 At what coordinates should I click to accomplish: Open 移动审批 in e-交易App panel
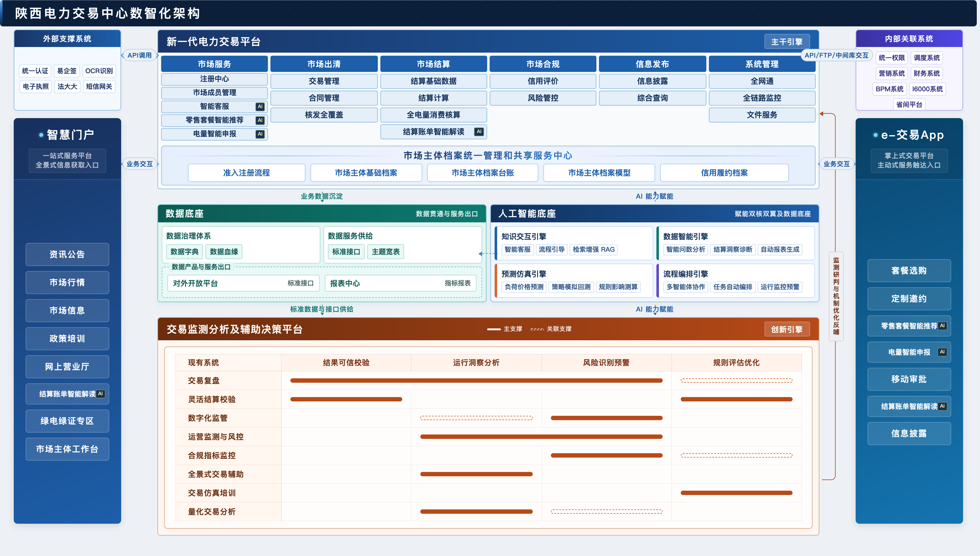click(909, 379)
